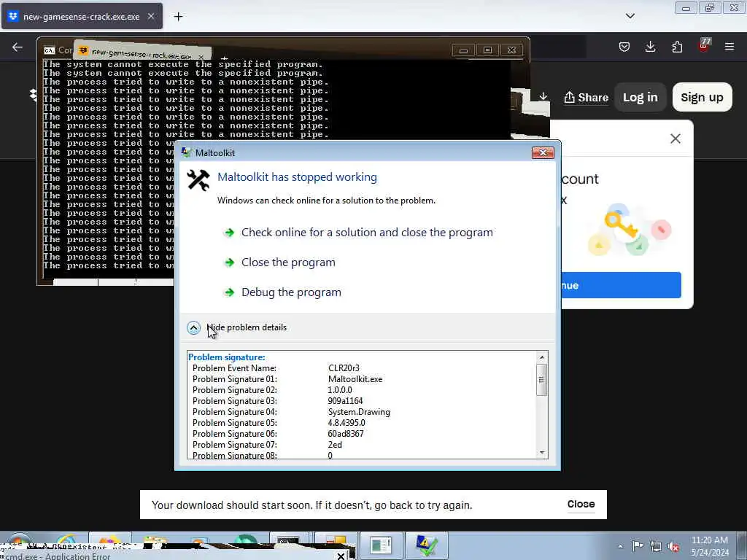Click the console window's cmd title icon

49,50
